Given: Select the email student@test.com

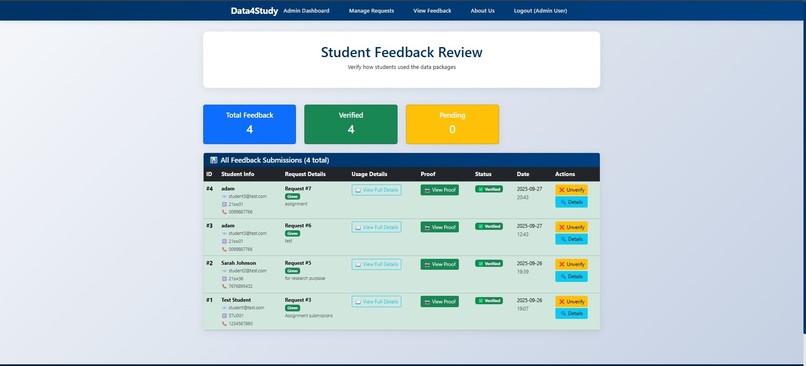Looking at the screenshot, I should tap(246, 307).
